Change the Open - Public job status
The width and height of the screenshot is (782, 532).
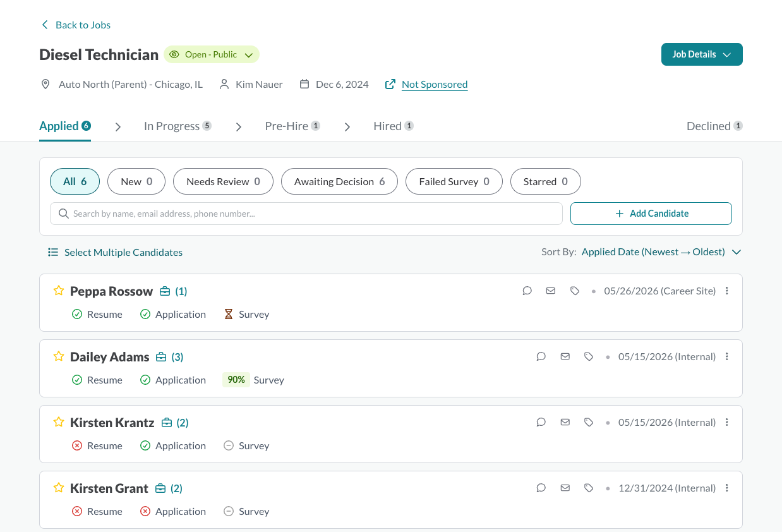pyautogui.click(x=212, y=54)
